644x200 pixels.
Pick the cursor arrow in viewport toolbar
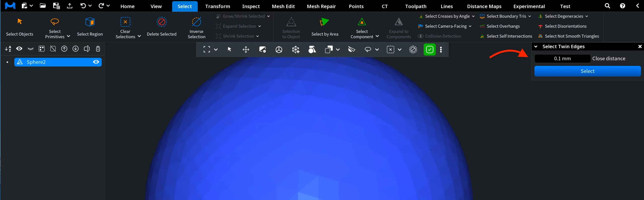[229, 49]
